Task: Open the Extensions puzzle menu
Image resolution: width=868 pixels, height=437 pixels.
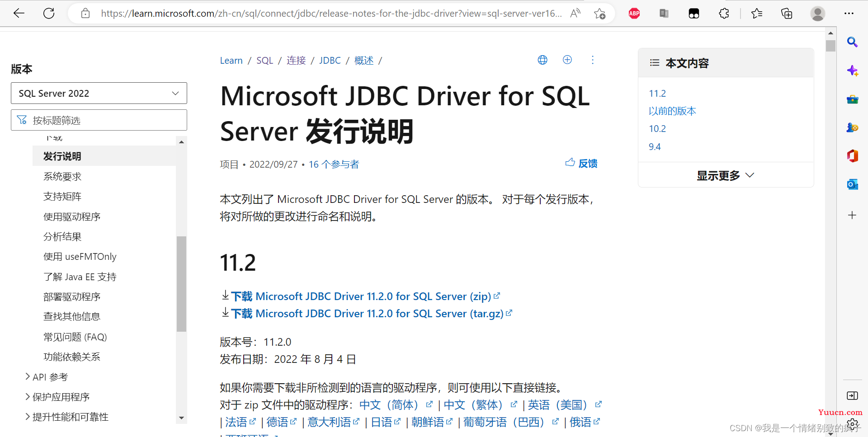Action: [724, 14]
